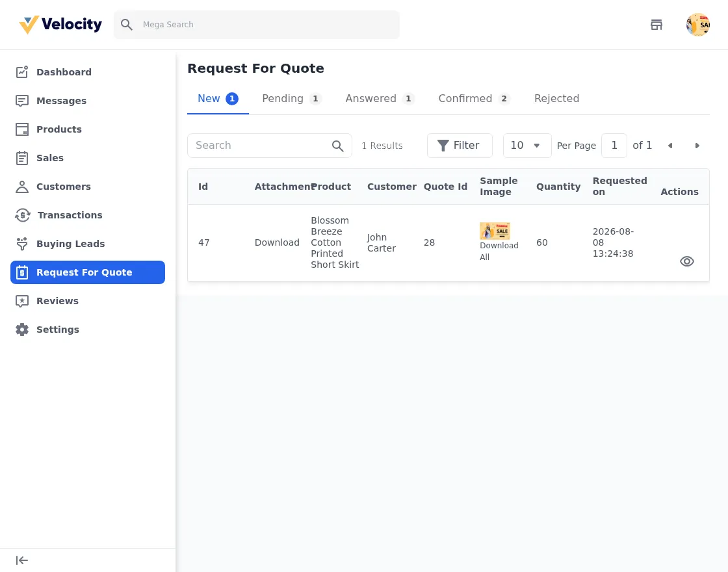Download attachment for quote 47
This screenshot has height=572, width=728.
(277, 243)
